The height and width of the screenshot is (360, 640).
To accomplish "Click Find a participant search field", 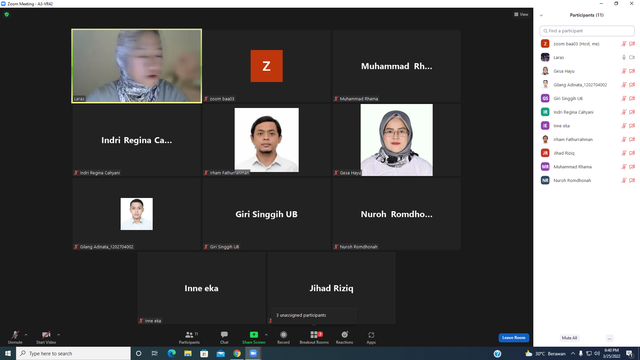I will pos(587,31).
